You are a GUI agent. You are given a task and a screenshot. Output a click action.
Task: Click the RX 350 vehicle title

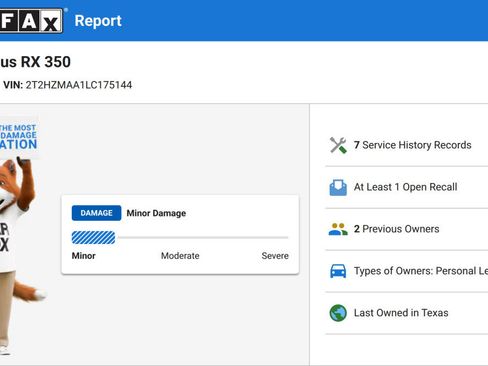pos(35,62)
